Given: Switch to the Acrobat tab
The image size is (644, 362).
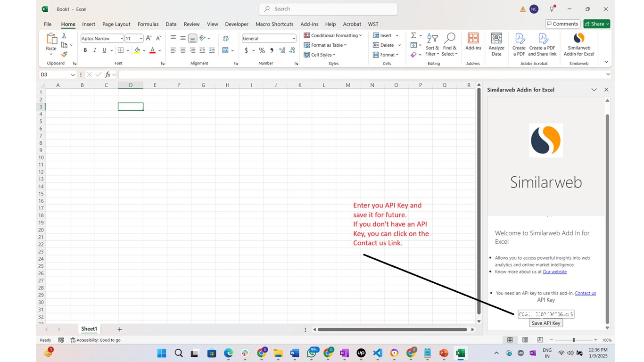Looking at the screenshot, I should pos(352,24).
